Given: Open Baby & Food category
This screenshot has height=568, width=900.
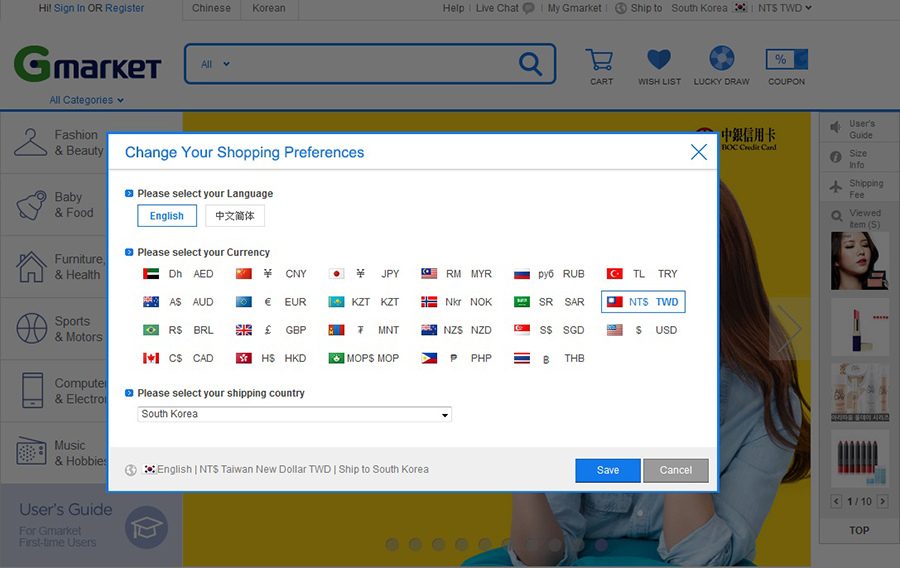Looking at the screenshot, I should [x=55, y=205].
